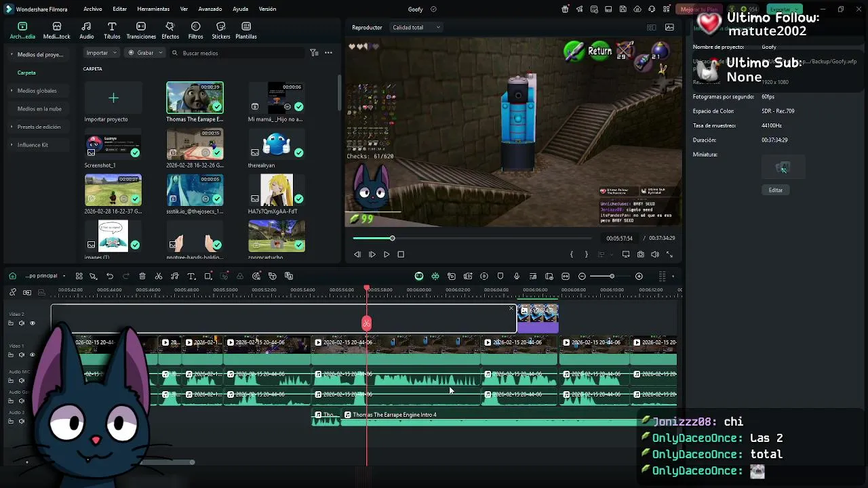Open the Audio media tab

click(86, 30)
